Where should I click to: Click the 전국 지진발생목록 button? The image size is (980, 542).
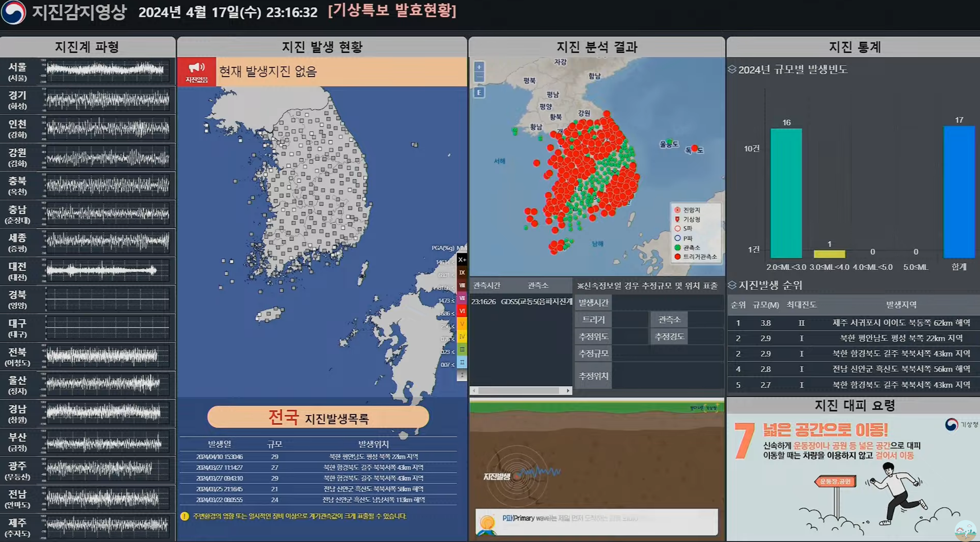(318, 417)
